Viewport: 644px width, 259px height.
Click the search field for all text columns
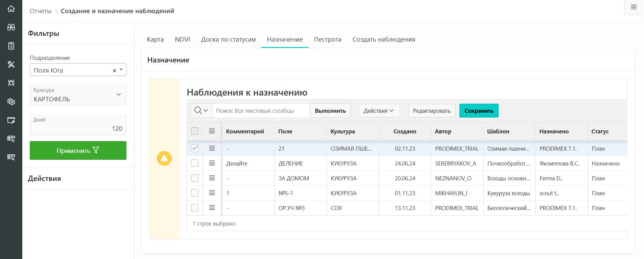coord(261,111)
